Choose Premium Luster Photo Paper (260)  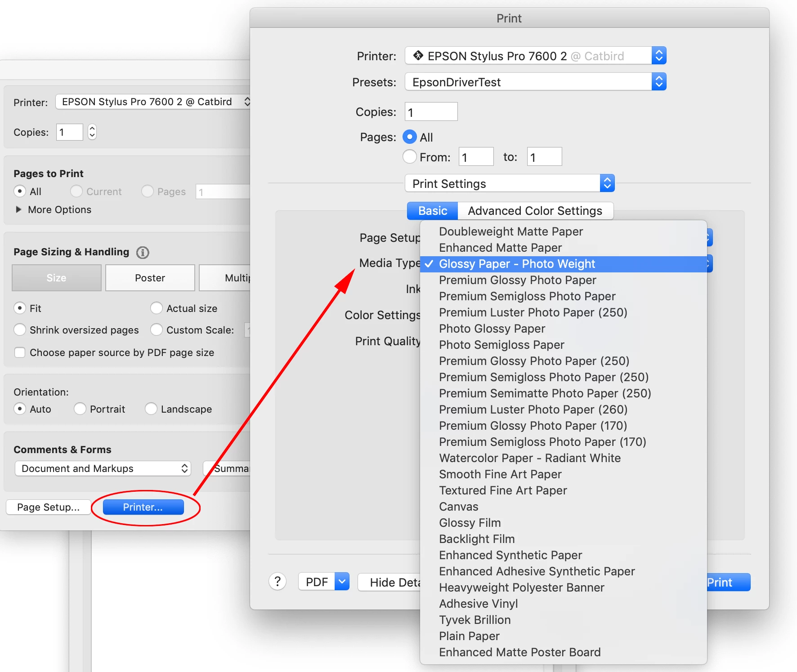(x=563, y=409)
